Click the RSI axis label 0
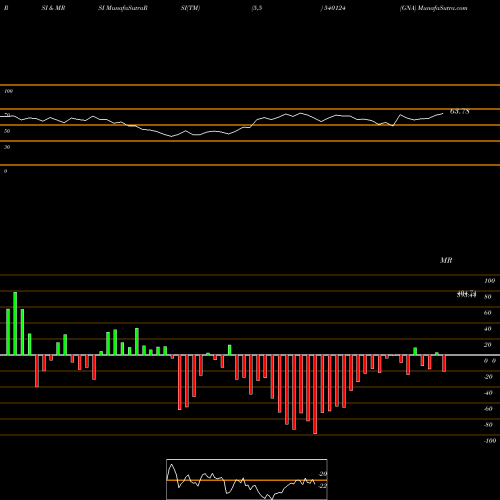The image size is (500, 500). [5, 171]
